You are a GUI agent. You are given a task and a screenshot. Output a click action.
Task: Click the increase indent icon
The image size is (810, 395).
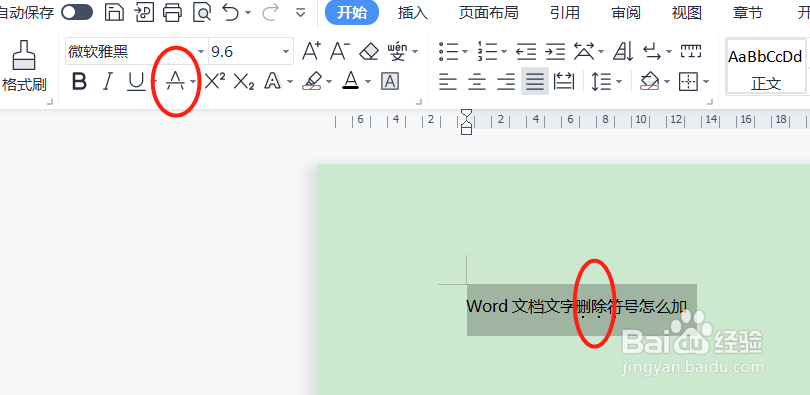[x=555, y=51]
